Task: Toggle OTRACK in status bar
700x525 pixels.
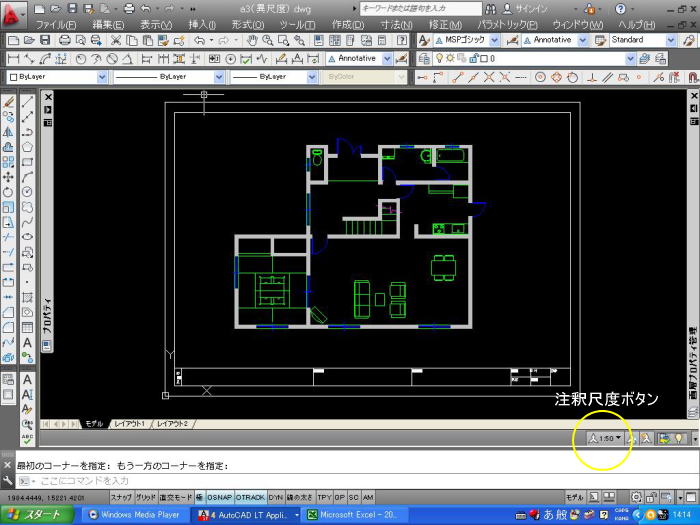Action: [x=250, y=497]
